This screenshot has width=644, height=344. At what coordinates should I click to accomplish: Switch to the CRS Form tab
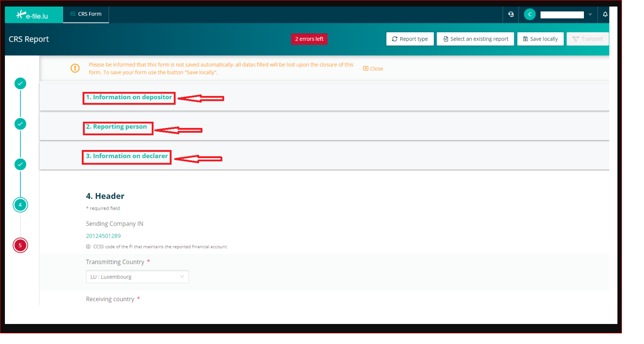pyautogui.click(x=86, y=14)
